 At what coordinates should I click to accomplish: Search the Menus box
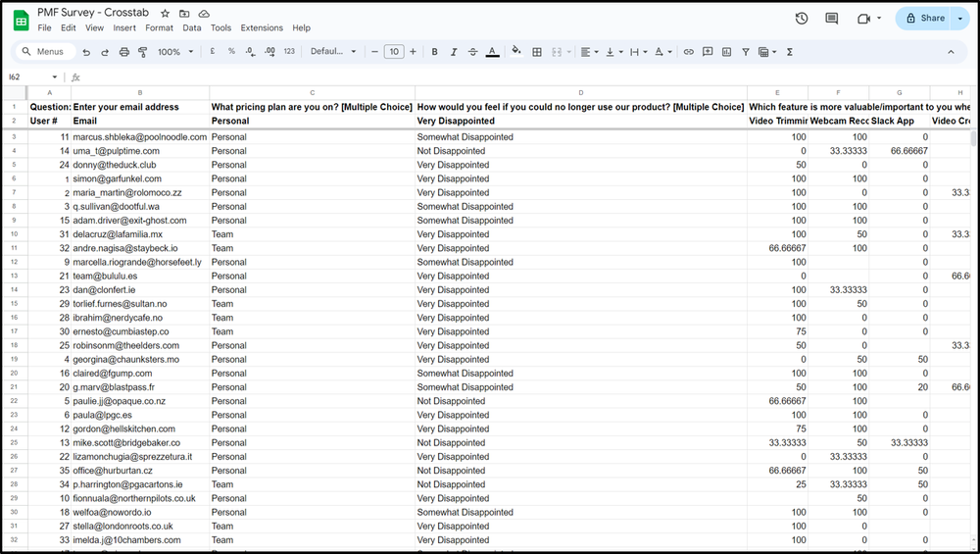[45, 52]
